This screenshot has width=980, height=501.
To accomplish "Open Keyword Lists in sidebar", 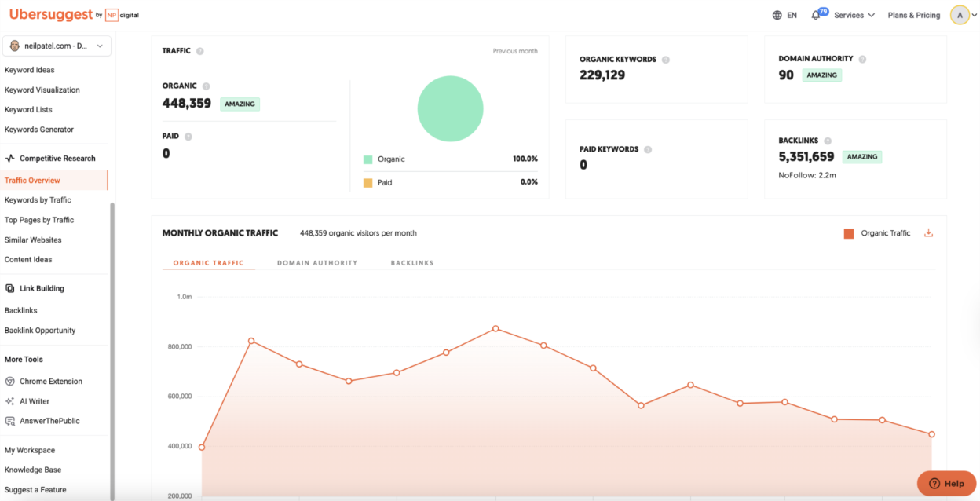I will [28, 110].
